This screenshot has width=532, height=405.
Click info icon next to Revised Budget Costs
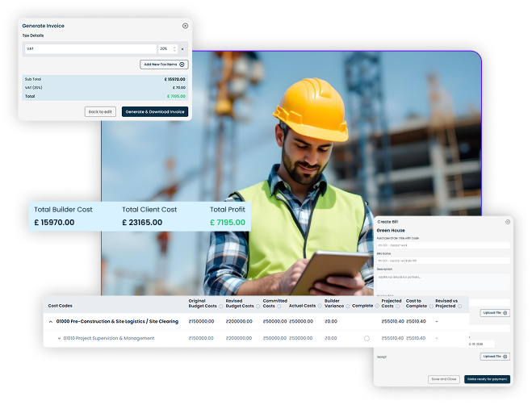(x=258, y=307)
